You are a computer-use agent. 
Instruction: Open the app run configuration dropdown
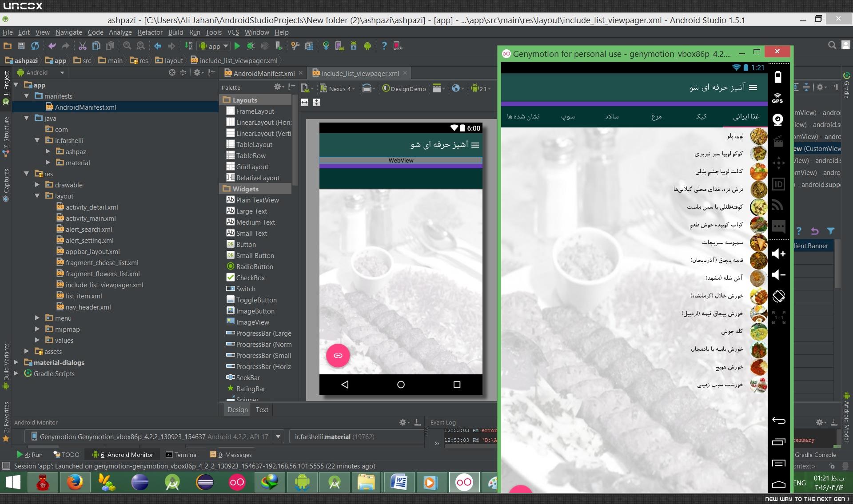(x=214, y=46)
